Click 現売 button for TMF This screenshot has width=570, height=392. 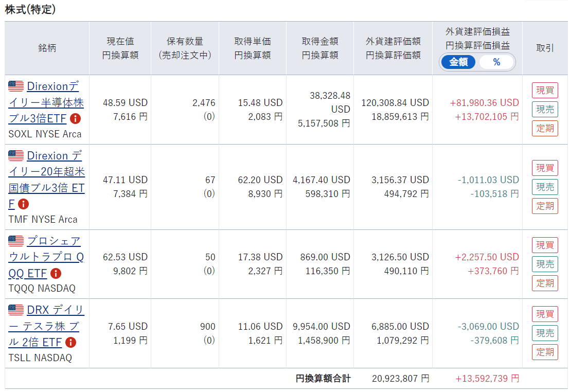[545, 187]
